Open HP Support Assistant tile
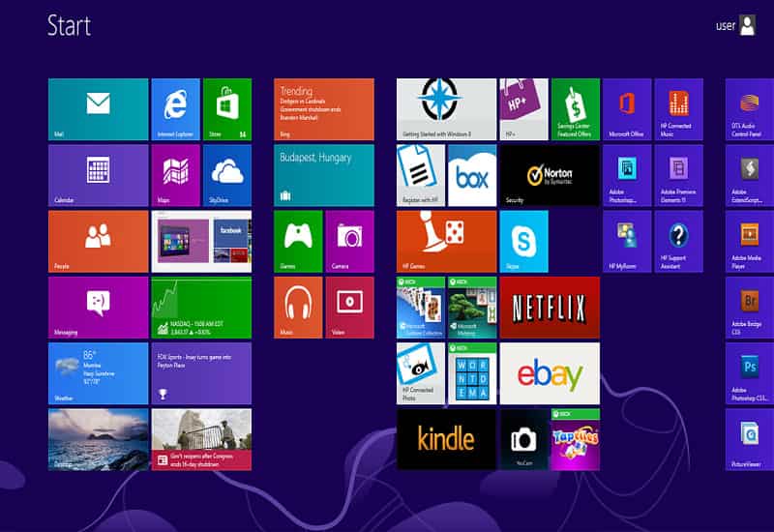The width and height of the screenshot is (774, 532). point(679,241)
